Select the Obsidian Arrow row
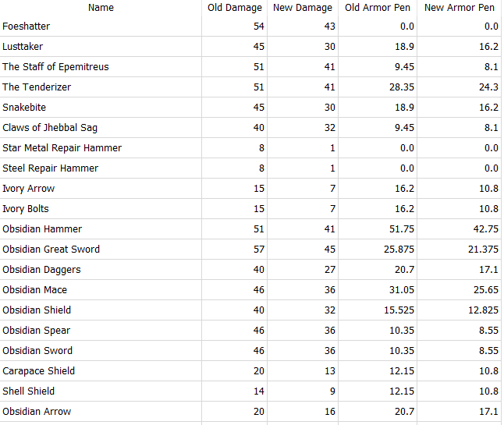Screen dimensions: 504x425 tap(37, 412)
